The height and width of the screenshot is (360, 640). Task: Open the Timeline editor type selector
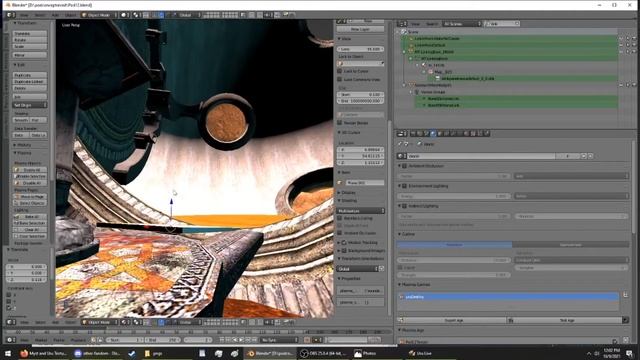click(x=10, y=340)
